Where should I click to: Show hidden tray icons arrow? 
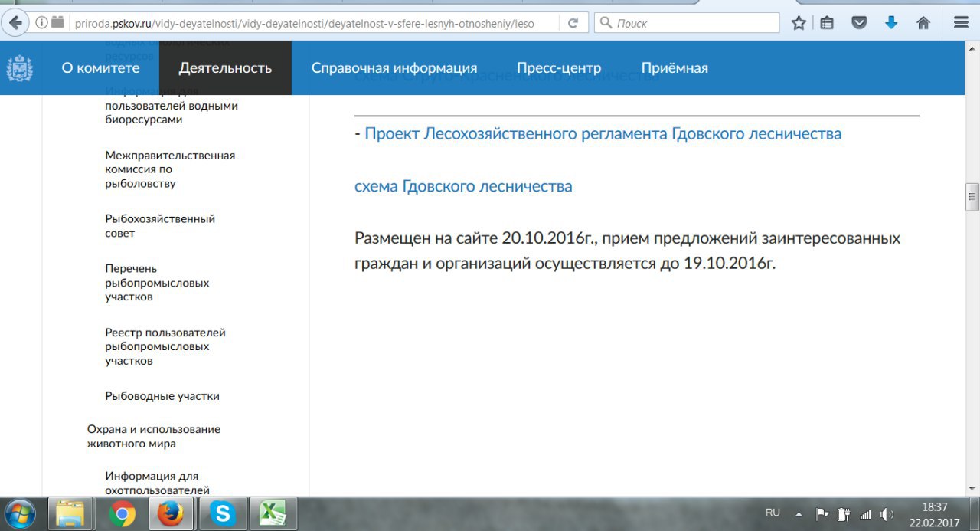(x=799, y=514)
